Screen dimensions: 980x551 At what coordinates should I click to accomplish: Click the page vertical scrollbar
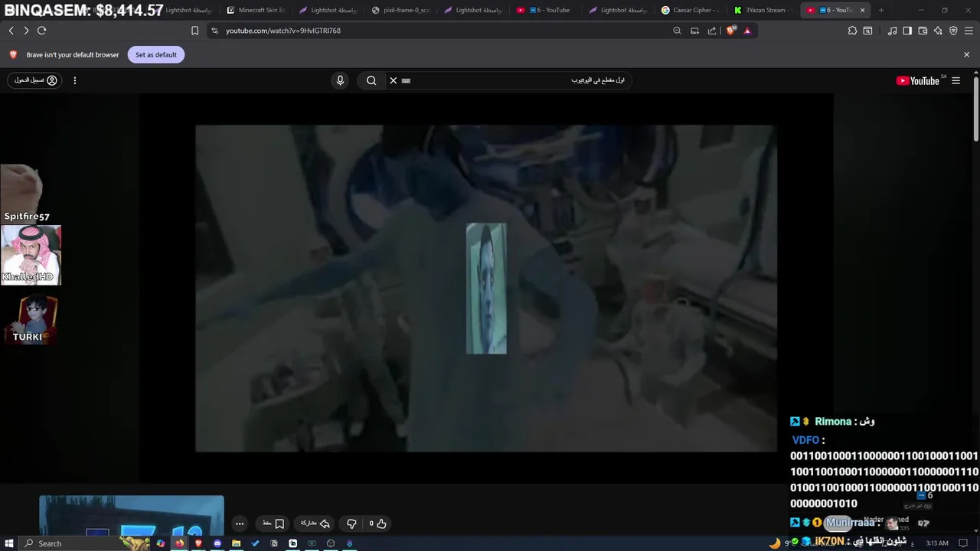coord(975,107)
